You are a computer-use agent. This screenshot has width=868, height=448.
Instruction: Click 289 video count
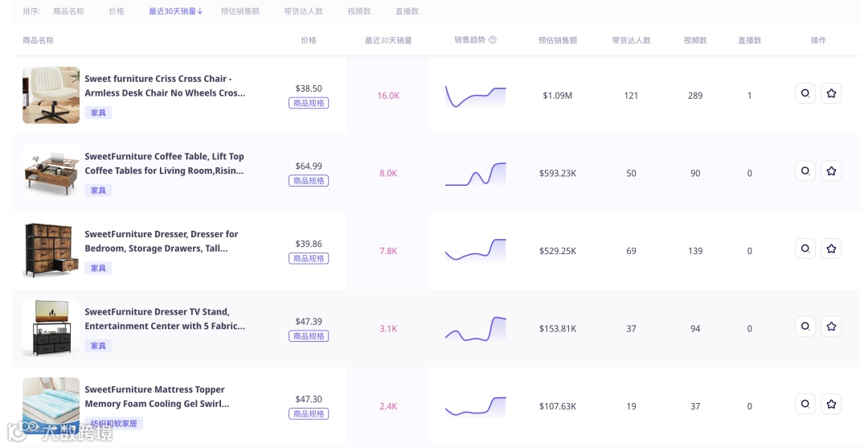coord(695,96)
